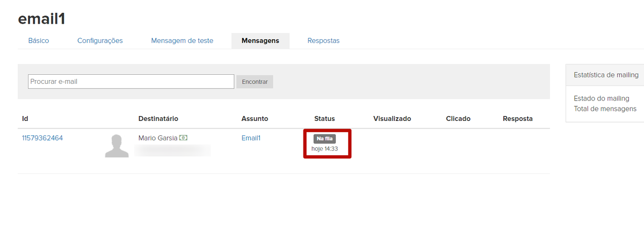The height and width of the screenshot is (251, 644).
Task: Click the Destinatário column header
Action: tap(158, 119)
